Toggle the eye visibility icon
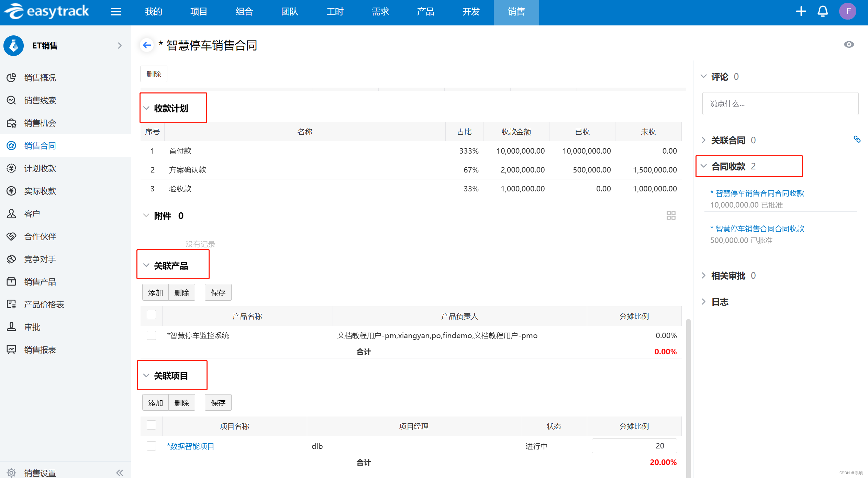Viewport: 868px width, 478px height. tap(849, 45)
